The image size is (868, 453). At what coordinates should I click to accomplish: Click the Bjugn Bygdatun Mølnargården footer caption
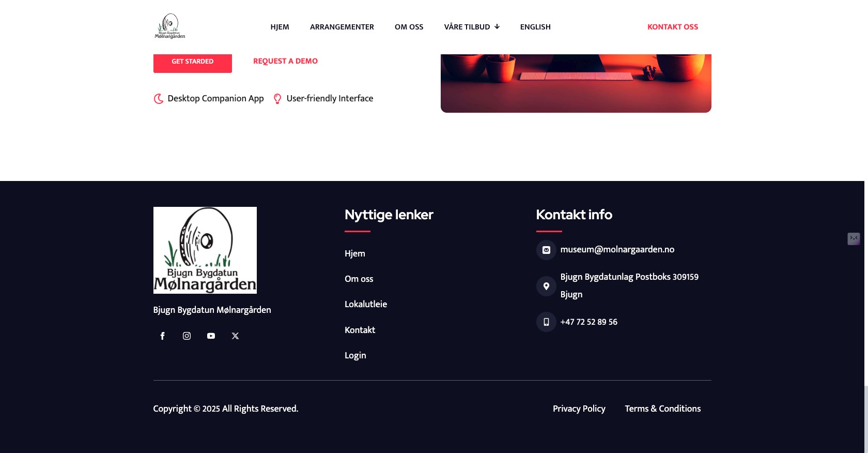point(212,310)
